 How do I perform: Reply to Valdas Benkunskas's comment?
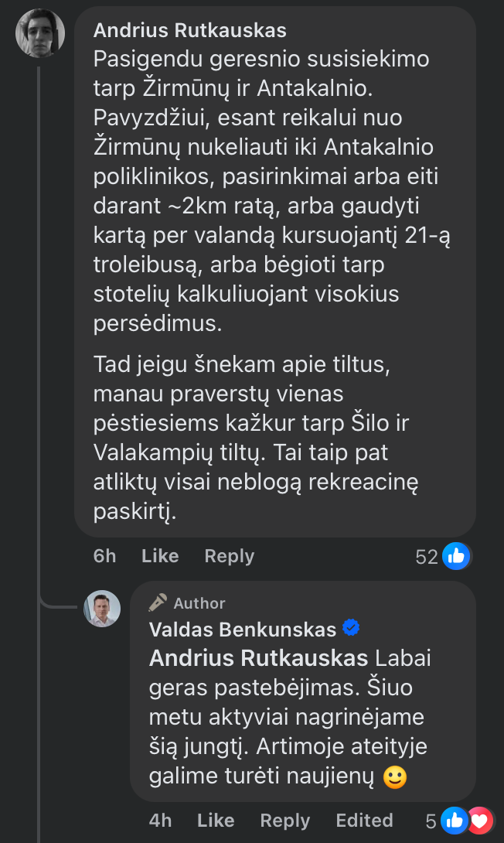(284, 821)
